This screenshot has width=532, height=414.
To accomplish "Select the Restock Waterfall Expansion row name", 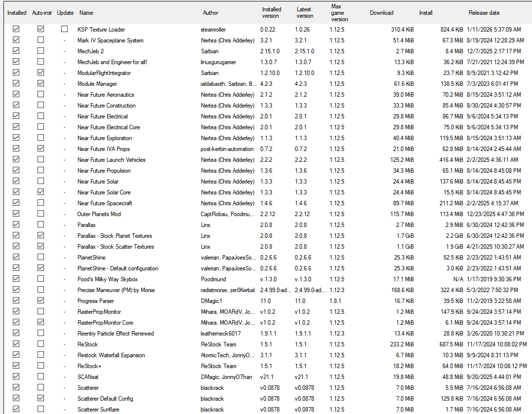I will pos(111,355).
